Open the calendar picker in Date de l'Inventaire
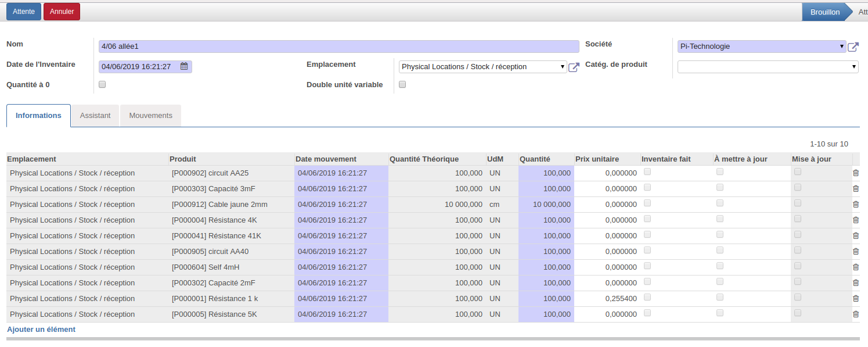The height and width of the screenshot is (347, 868). click(x=184, y=66)
